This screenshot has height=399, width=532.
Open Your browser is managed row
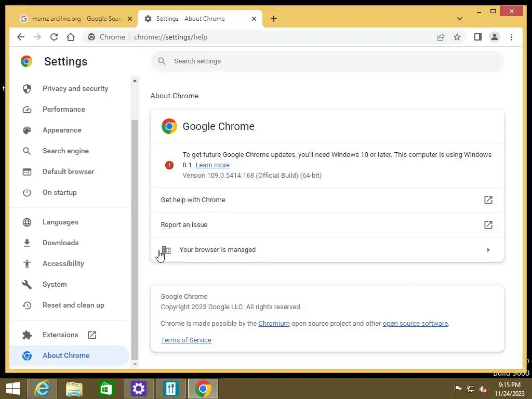click(327, 250)
